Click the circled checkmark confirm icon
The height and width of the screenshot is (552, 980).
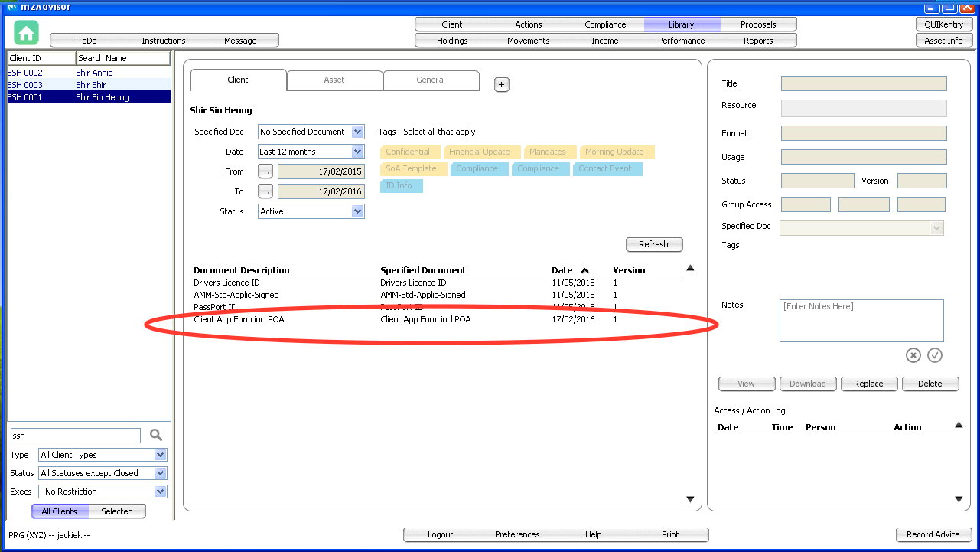click(x=934, y=355)
